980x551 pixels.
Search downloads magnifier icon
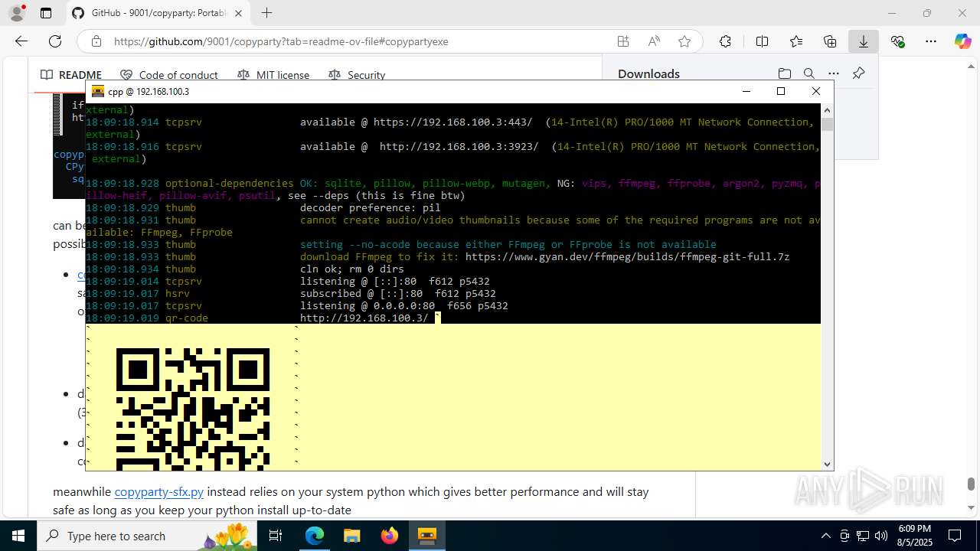[x=808, y=73]
